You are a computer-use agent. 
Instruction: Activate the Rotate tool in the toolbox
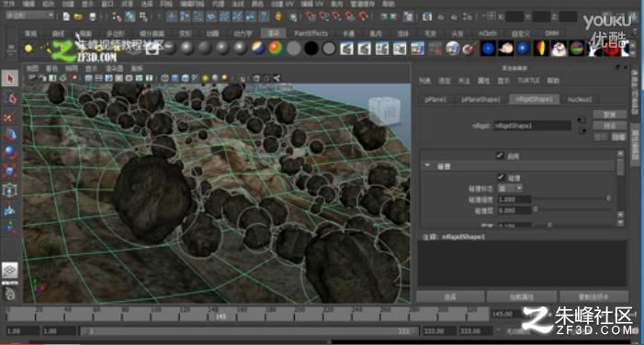[x=10, y=152]
